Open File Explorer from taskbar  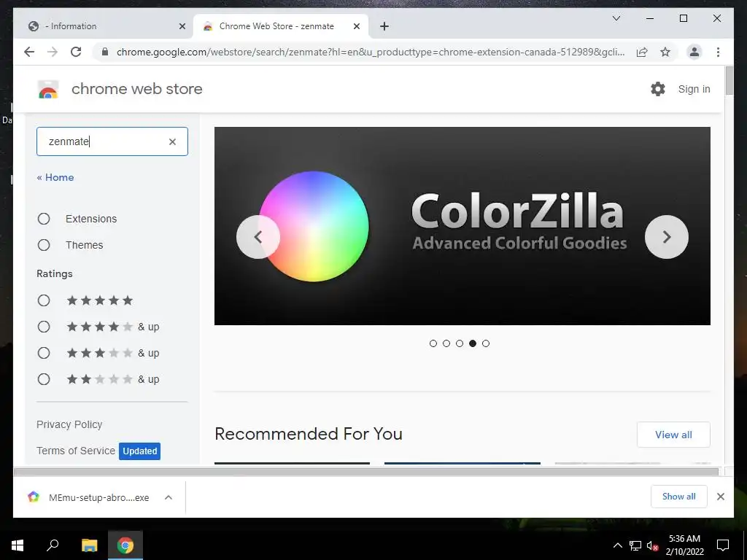(89, 545)
